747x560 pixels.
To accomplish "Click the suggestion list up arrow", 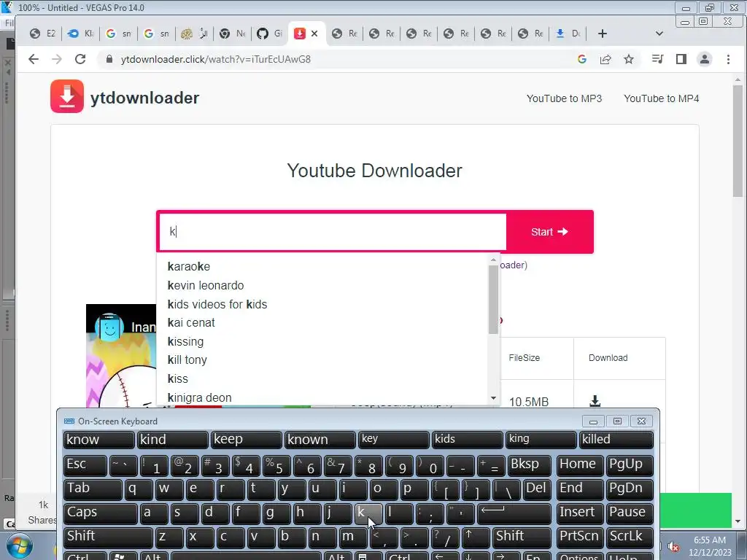I will tap(494, 260).
